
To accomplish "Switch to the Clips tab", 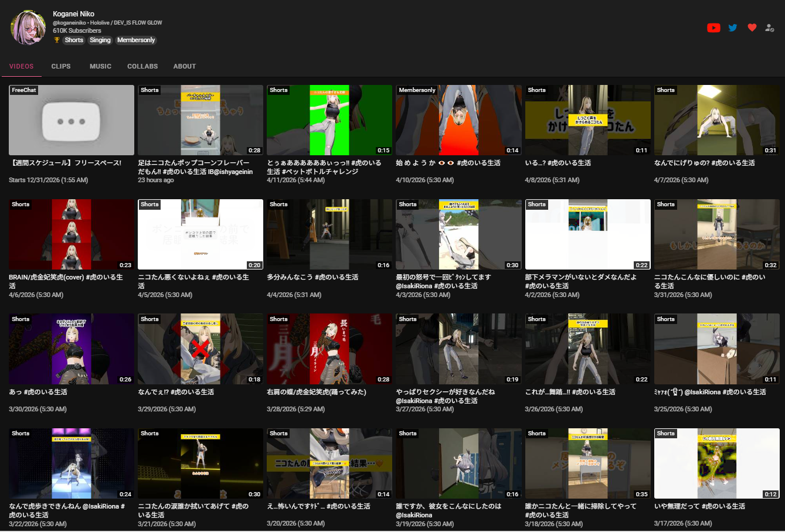I will (61, 66).
